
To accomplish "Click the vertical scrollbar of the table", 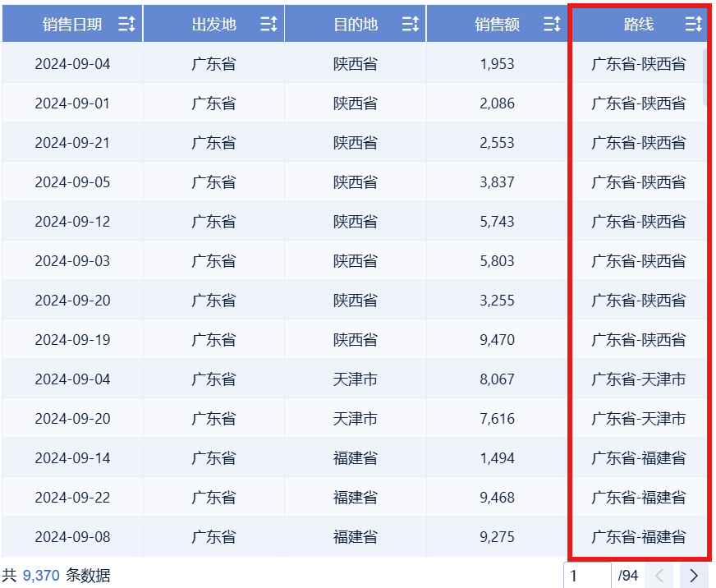I will [705, 78].
